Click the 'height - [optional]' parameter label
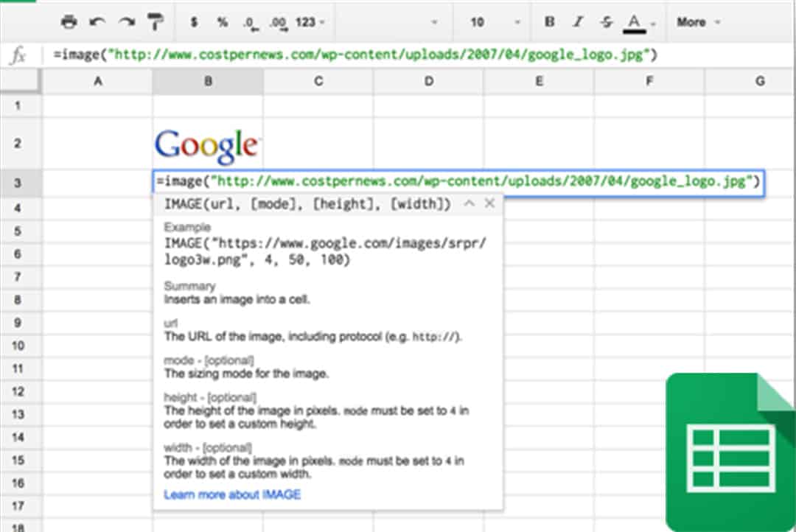This screenshot has height=532, width=796. (x=209, y=397)
